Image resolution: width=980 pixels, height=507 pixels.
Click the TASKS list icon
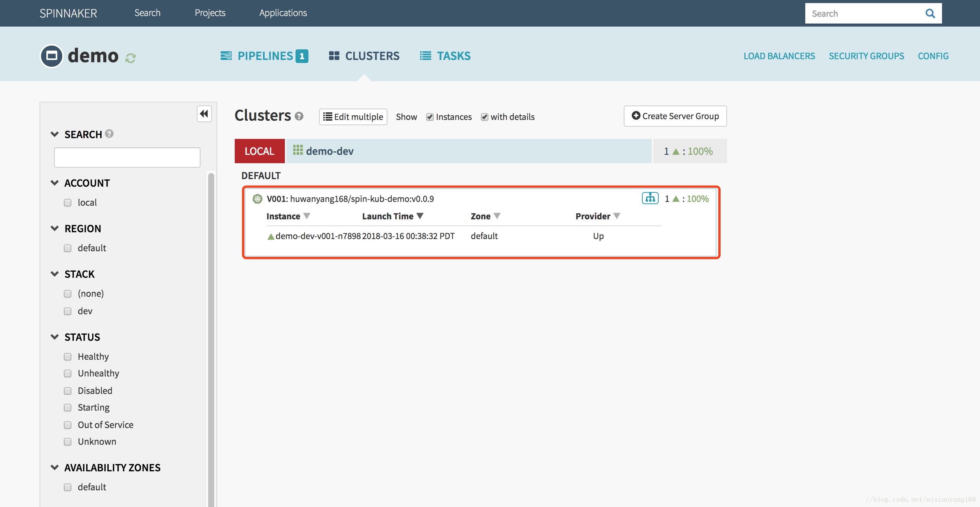point(425,56)
